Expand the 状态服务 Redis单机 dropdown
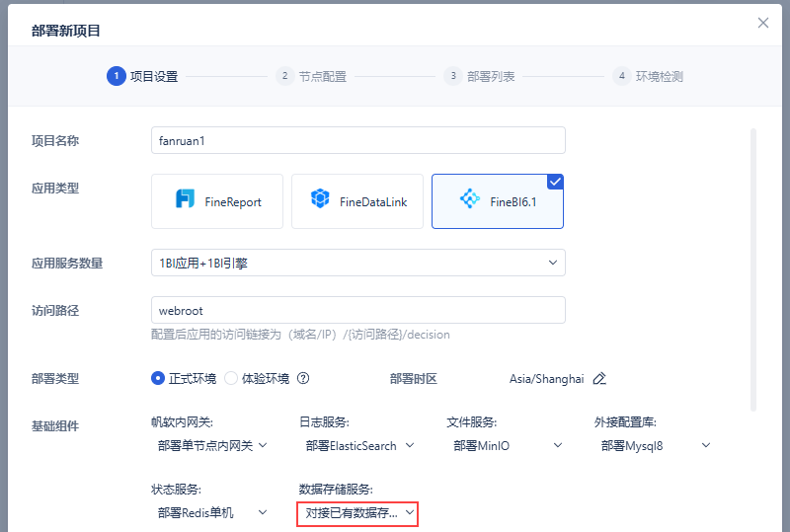The height and width of the screenshot is (532, 790). pos(212,513)
